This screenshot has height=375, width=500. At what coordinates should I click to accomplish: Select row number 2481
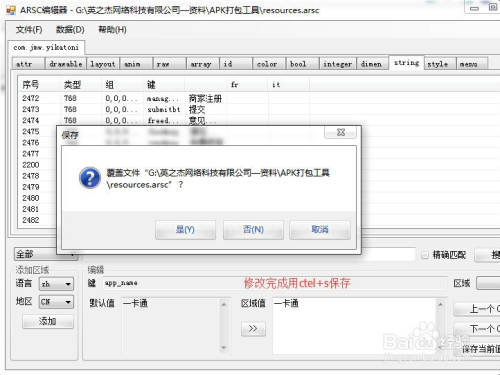pyautogui.click(x=31, y=209)
